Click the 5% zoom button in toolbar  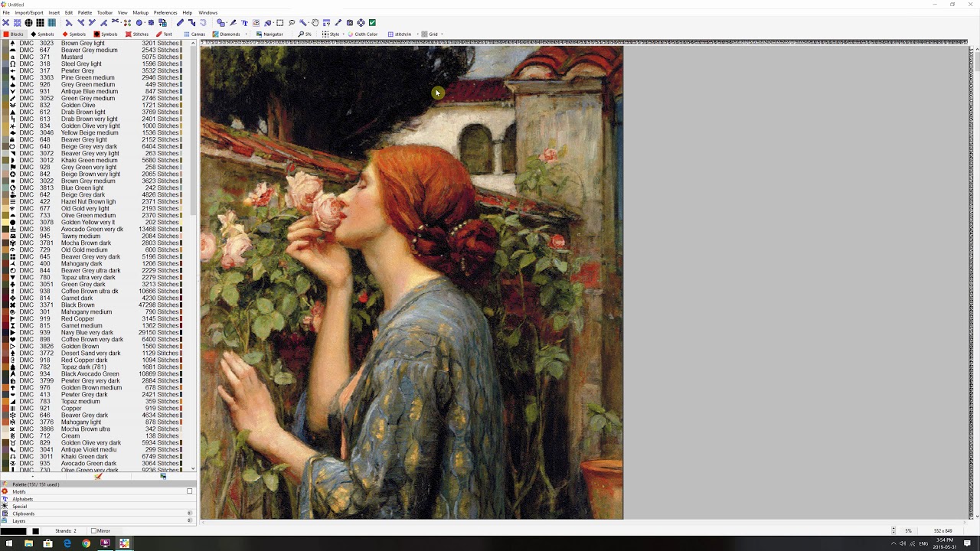point(305,34)
